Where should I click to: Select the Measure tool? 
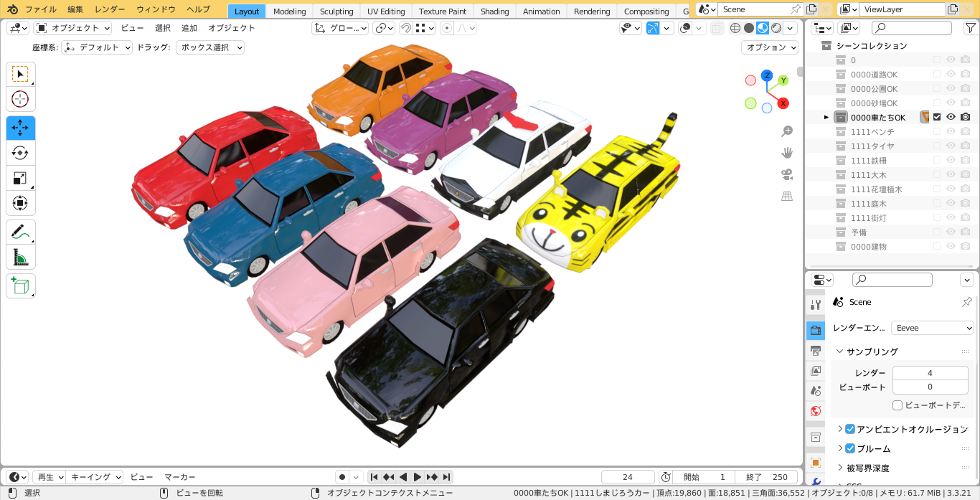(x=21, y=257)
